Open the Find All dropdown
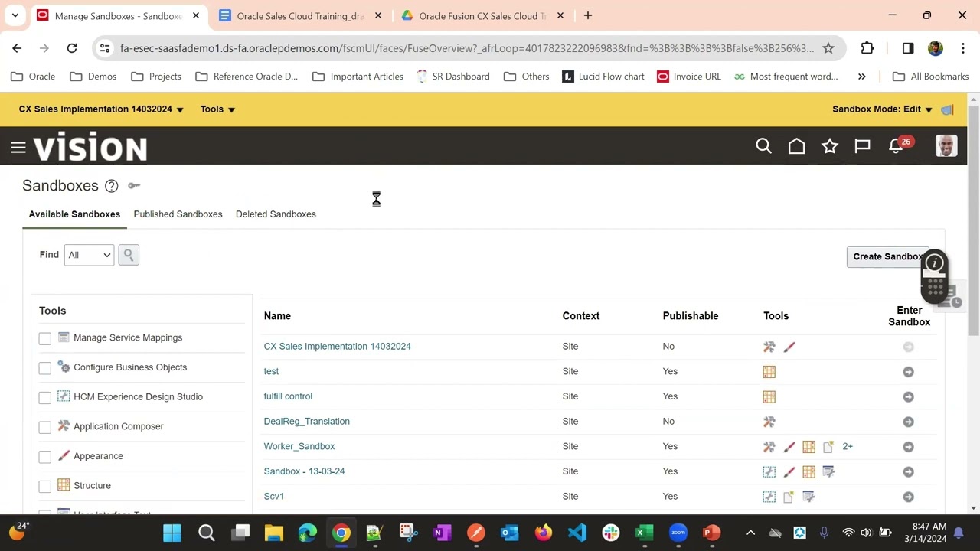This screenshot has width=980, height=551. tap(89, 255)
